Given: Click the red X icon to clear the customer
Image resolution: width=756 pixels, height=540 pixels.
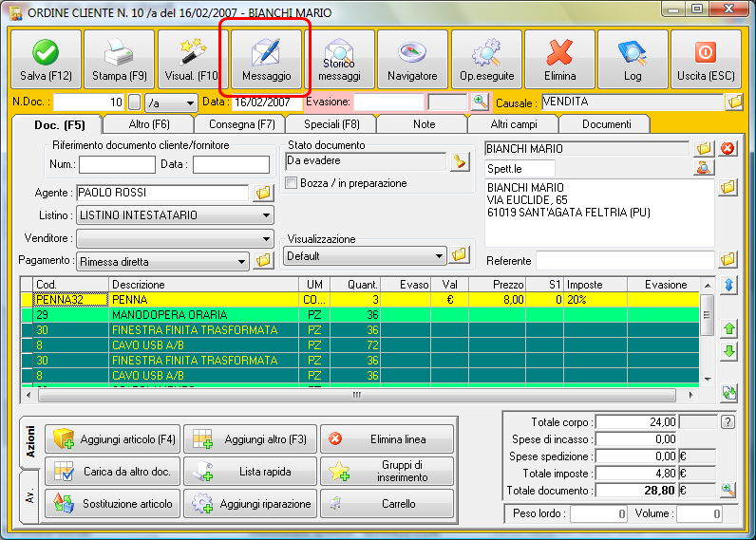Looking at the screenshot, I should pos(728,148).
